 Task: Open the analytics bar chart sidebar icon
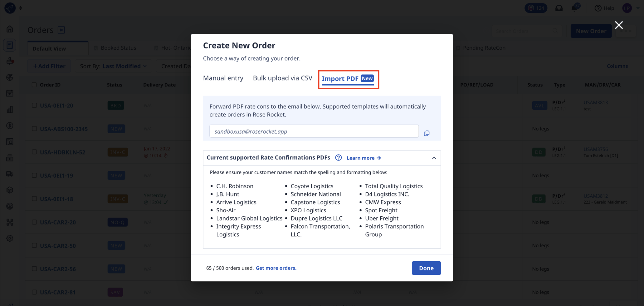[10, 110]
